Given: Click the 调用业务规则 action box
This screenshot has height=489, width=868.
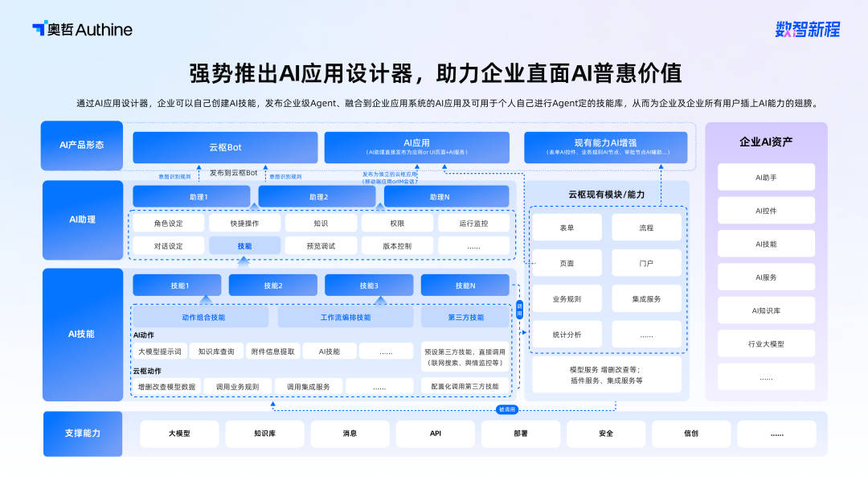Looking at the screenshot, I should tap(237, 387).
